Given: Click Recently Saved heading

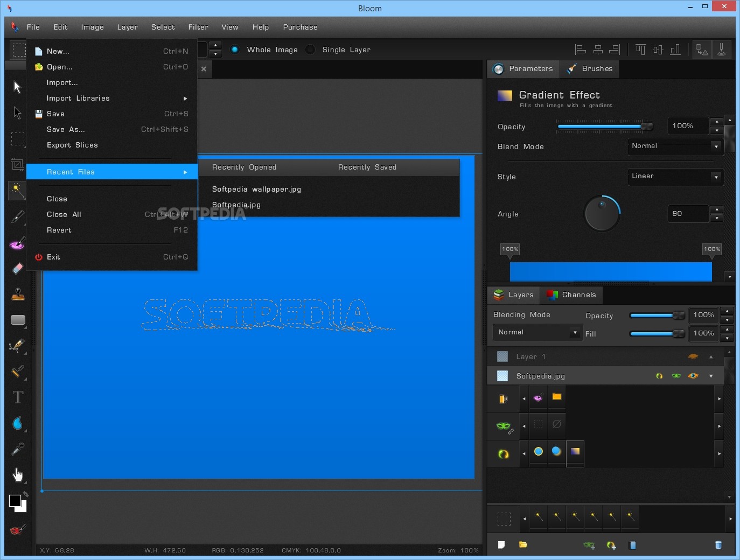Looking at the screenshot, I should [x=367, y=167].
